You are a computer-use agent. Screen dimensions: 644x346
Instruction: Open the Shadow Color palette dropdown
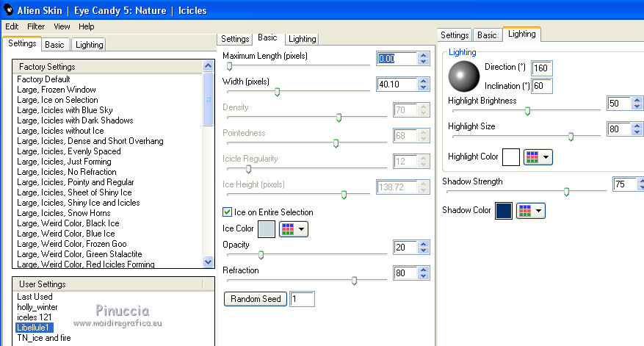click(531, 211)
